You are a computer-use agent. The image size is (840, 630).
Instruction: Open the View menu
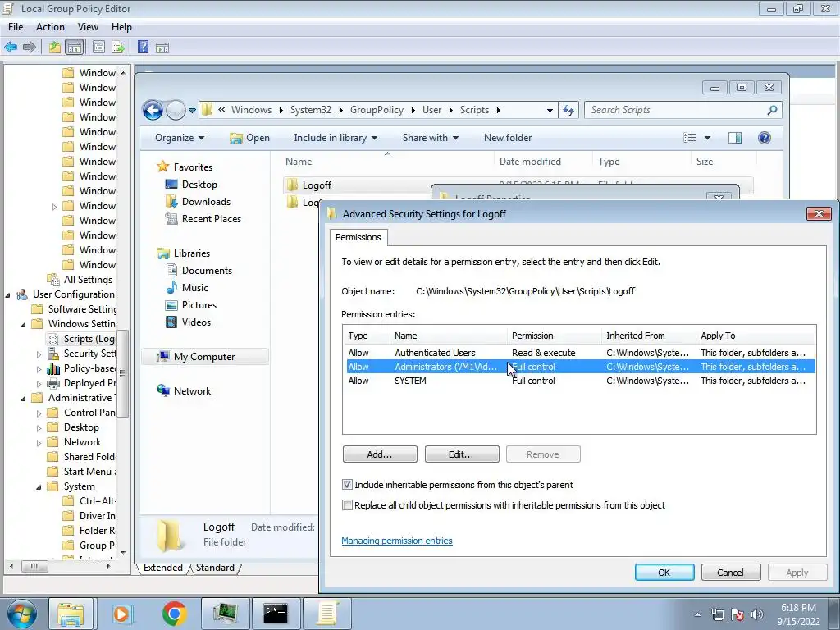[x=88, y=27]
